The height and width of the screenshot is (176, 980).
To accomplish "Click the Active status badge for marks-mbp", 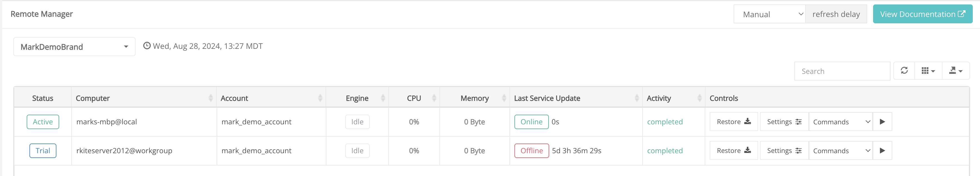I will (42, 122).
